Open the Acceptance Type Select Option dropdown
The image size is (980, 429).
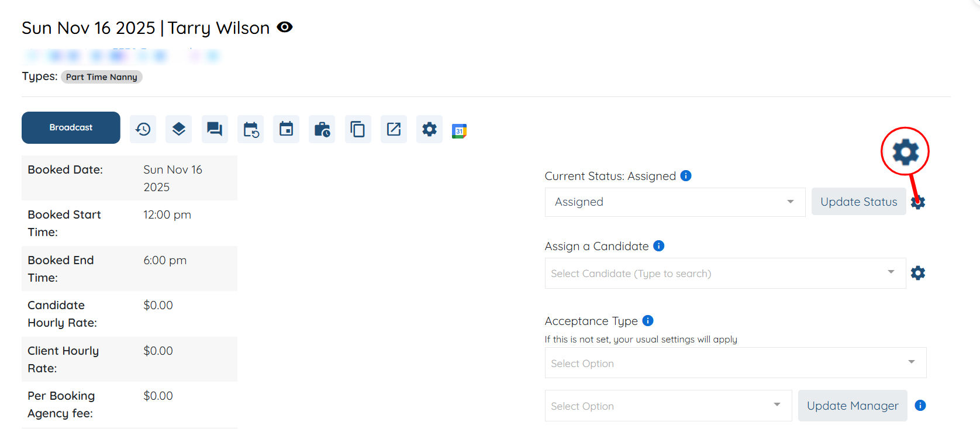735,364
